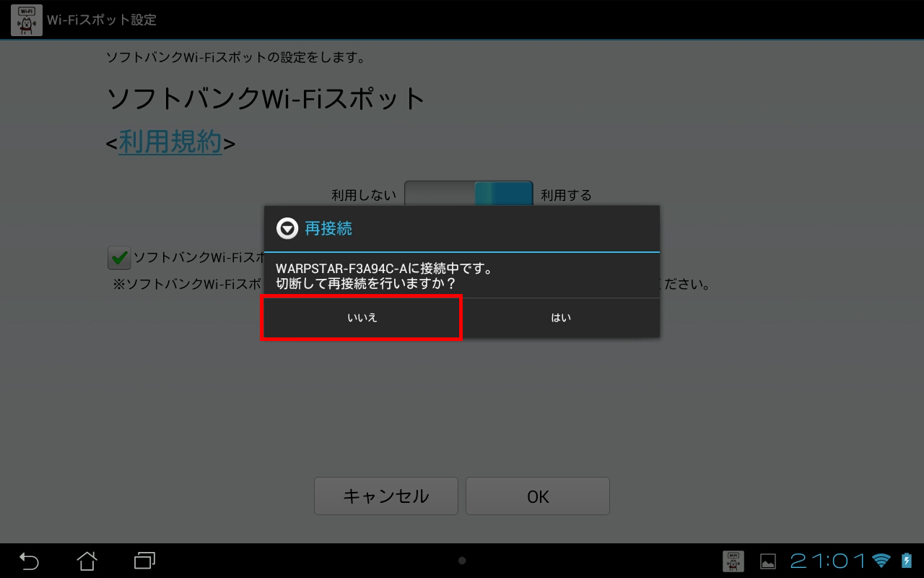924x578 pixels.
Task: Tap the Wi-Fi spot app icon in title bar
Action: tap(26, 20)
